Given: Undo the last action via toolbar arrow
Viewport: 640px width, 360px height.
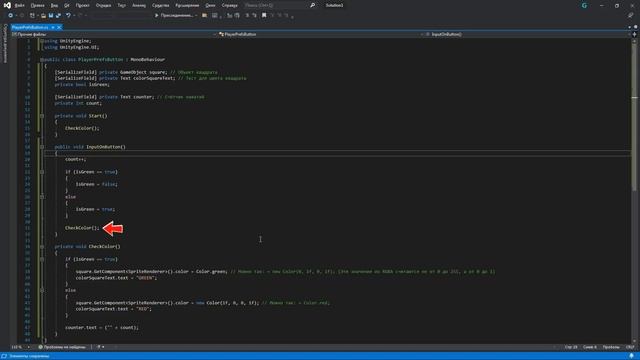Looking at the screenshot, I should tap(68, 16).
